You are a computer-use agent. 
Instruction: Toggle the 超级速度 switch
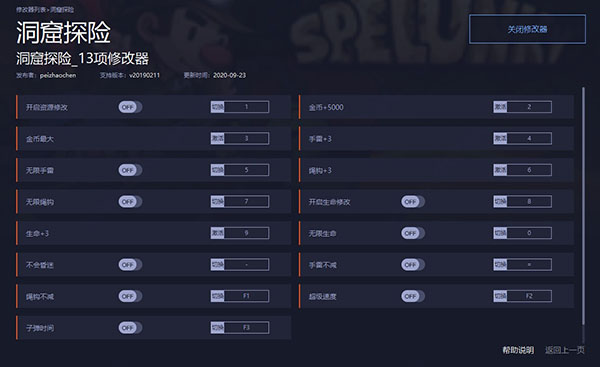pyautogui.click(x=413, y=296)
